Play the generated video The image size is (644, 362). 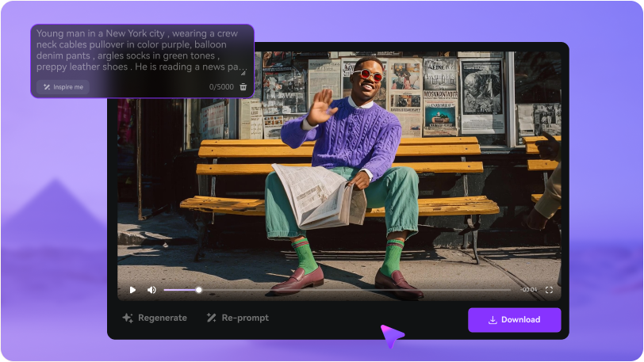click(x=132, y=290)
